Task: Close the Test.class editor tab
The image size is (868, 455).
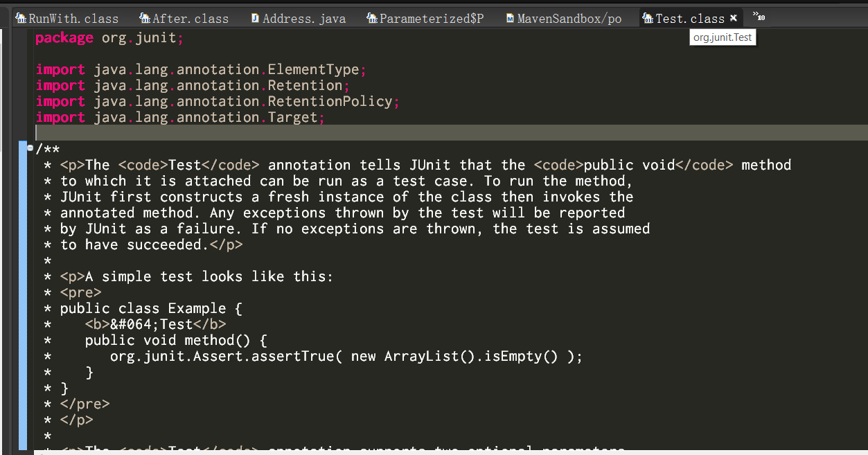Action: 734,18
